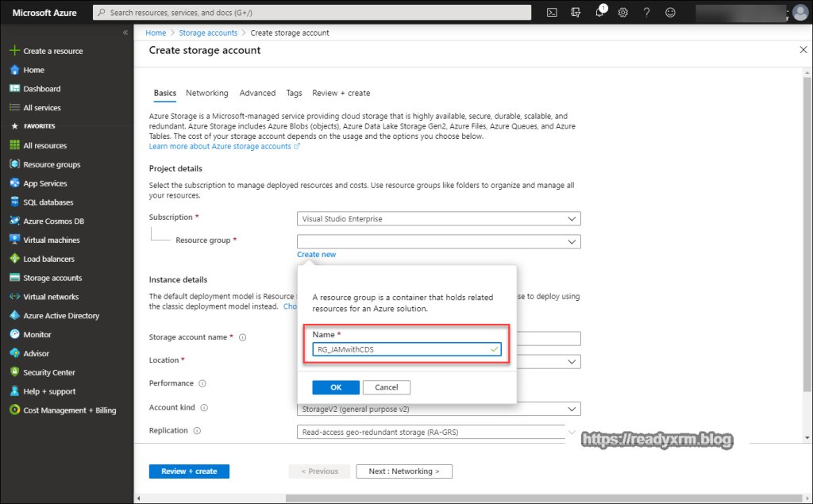Click the Review + create button
813x504 pixels.
pos(189,471)
